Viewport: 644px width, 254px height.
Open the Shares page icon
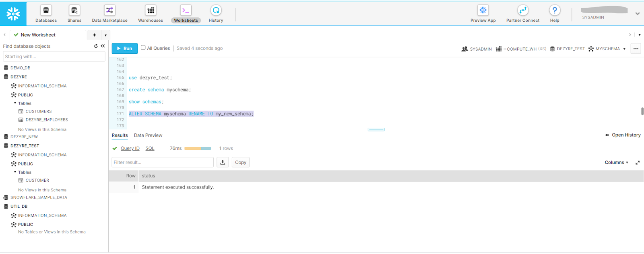(74, 10)
